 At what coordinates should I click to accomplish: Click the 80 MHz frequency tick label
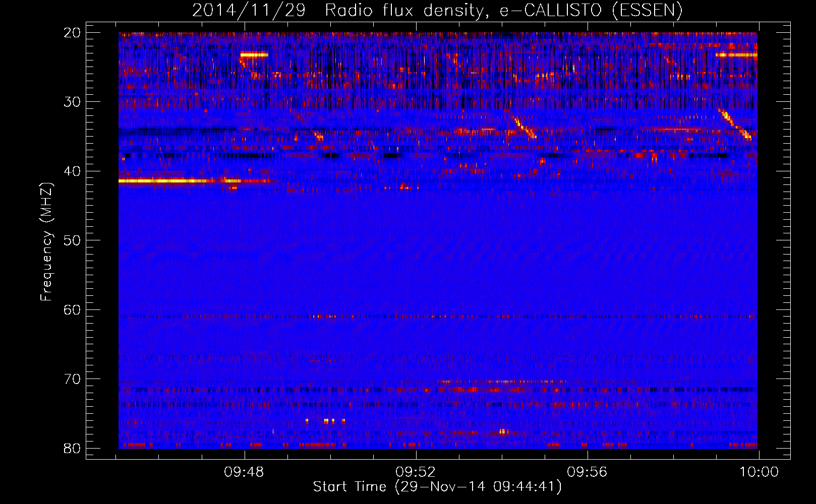click(72, 449)
